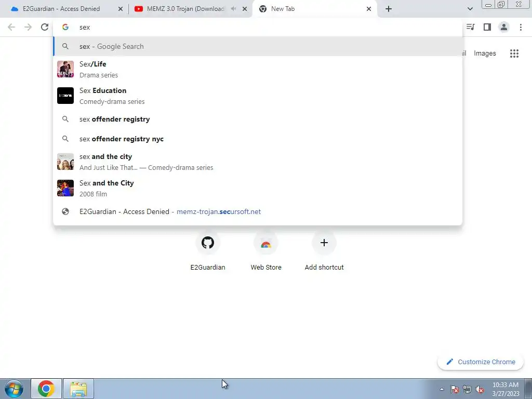Viewport: 532px width, 399px height.
Task: Open a new tab with the plus button
Action: coord(389,9)
